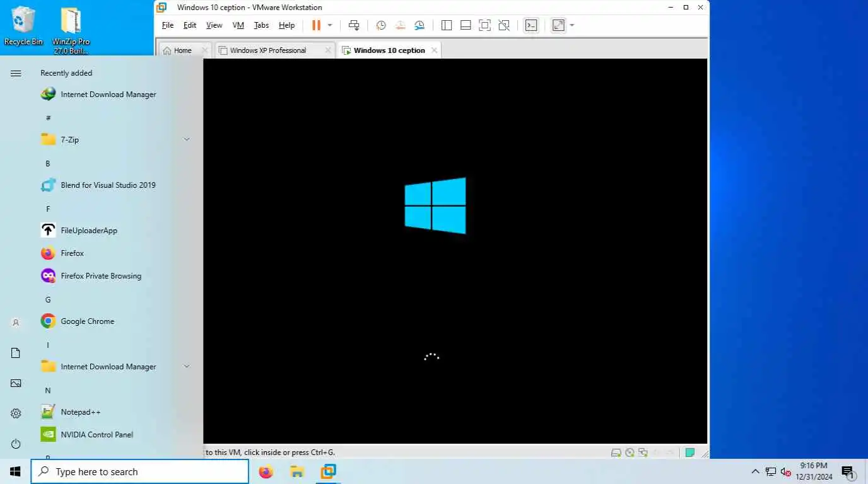Image resolution: width=868 pixels, height=484 pixels.
Task: Click the Windows Start button
Action: pyautogui.click(x=15, y=471)
